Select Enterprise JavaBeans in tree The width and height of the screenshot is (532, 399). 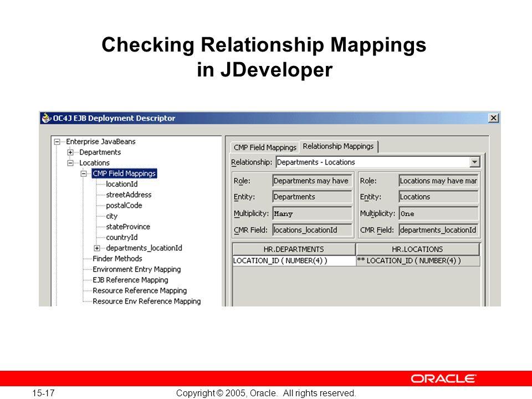point(101,141)
